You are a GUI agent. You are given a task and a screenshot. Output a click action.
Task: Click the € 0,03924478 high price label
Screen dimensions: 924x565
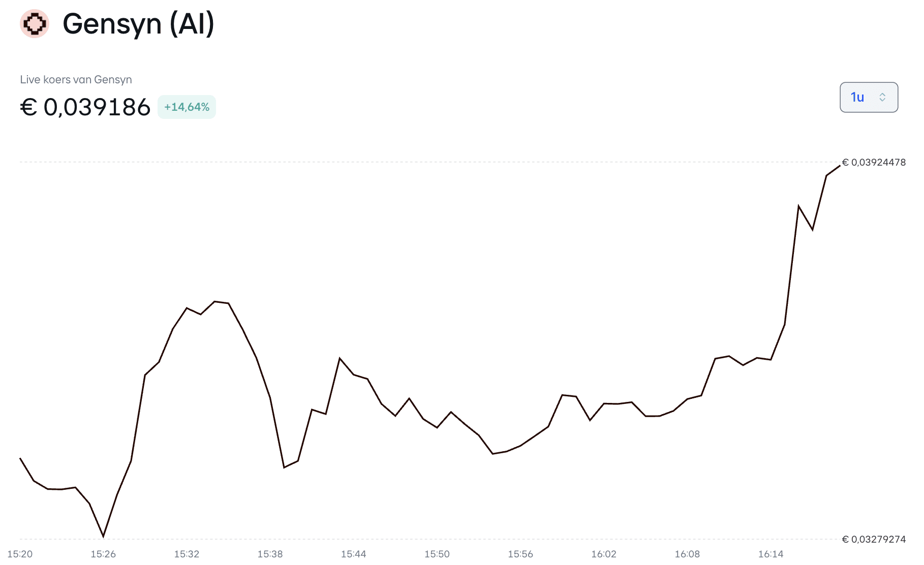pyautogui.click(x=874, y=163)
